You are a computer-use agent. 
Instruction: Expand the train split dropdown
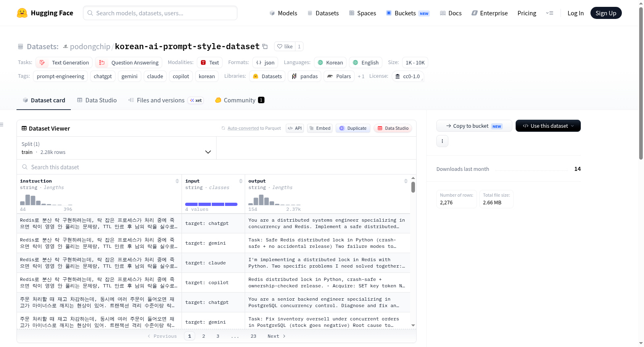point(116,148)
